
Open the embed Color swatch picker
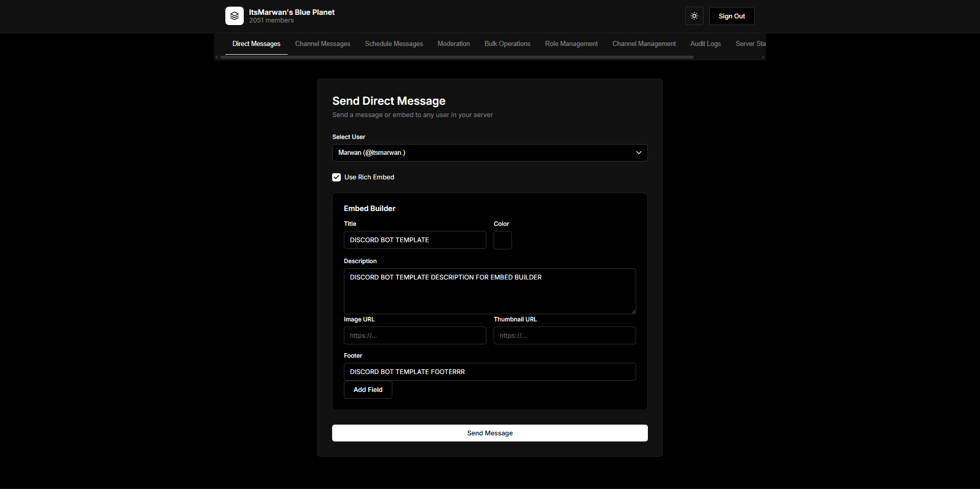(x=502, y=240)
